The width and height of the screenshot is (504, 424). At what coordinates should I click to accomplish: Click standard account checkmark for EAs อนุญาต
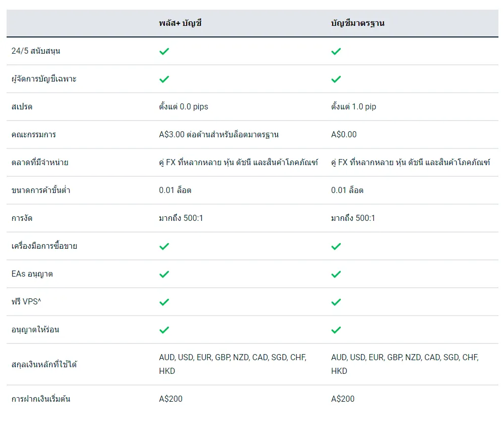coord(336,275)
